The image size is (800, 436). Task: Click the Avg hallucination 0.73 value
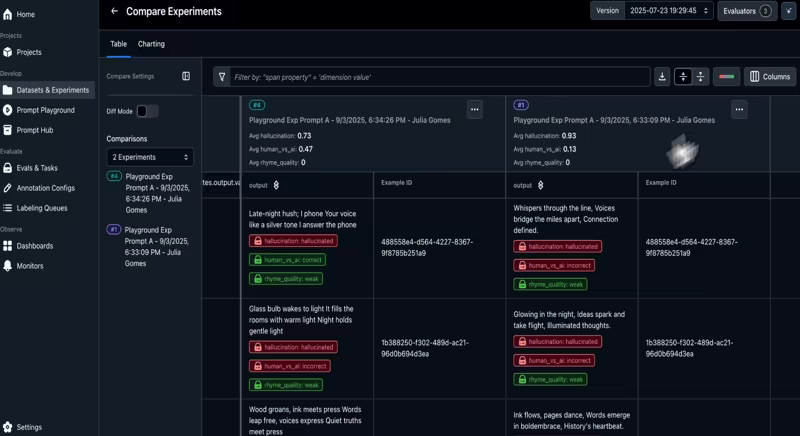pyautogui.click(x=304, y=136)
